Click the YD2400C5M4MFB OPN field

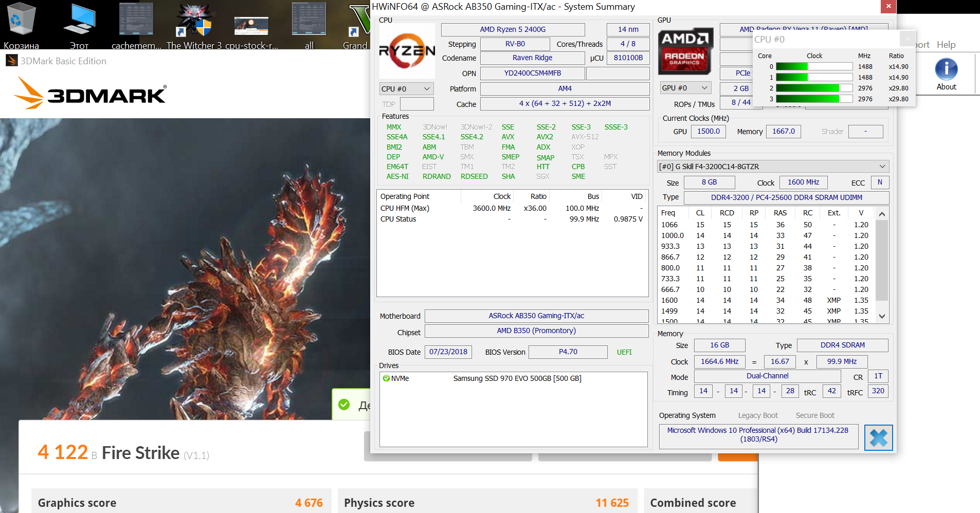click(532, 73)
